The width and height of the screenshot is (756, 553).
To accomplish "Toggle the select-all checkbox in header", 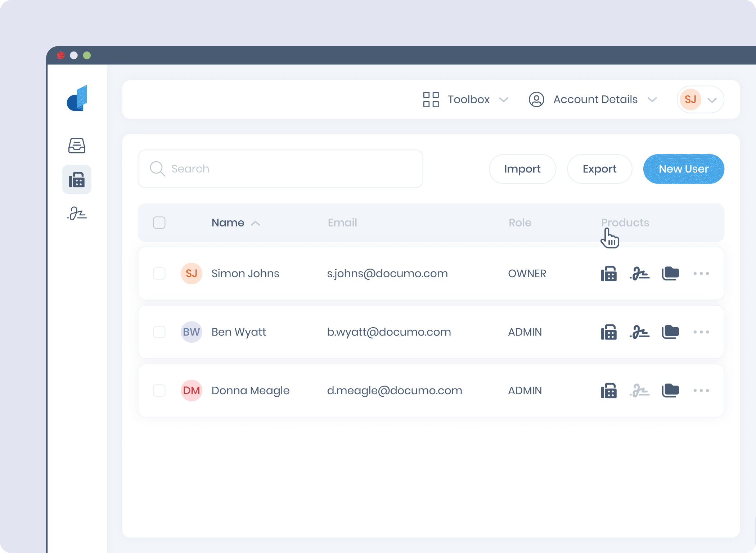I will 159,222.
